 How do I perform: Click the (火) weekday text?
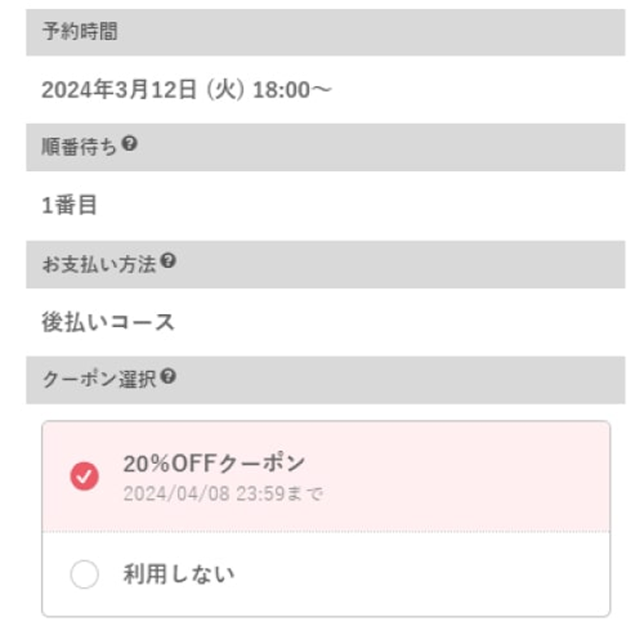(225, 89)
